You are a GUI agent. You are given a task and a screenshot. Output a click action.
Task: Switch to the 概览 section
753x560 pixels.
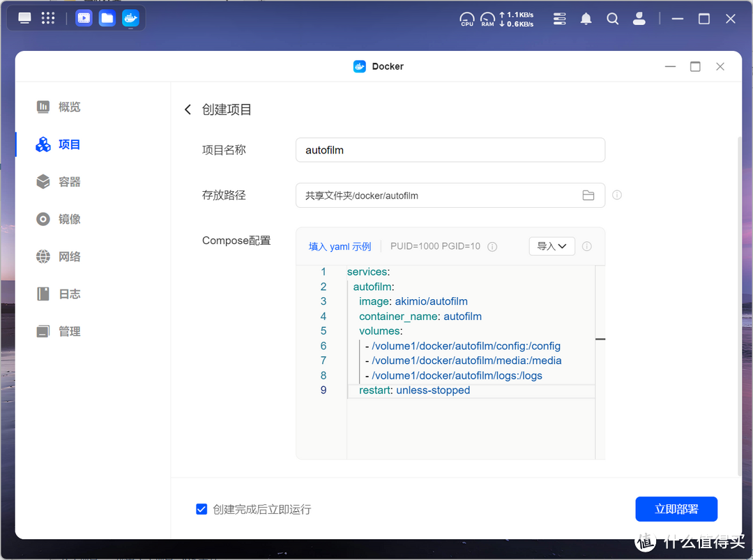coord(69,107)
